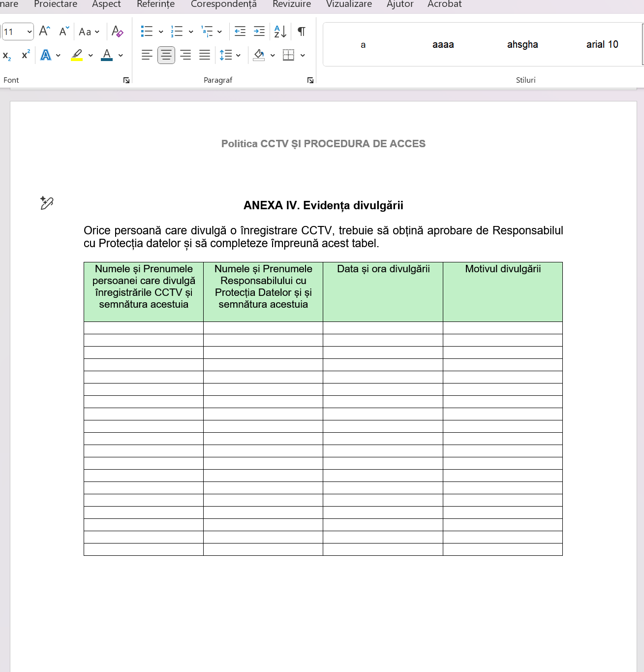Click the Copilot pen icon beside the heading
The height and width of the screenshot is (672, 644).
pos(47,203)
